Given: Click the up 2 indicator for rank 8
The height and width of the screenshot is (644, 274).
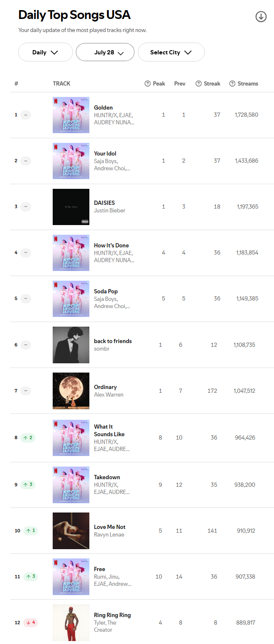Looking at the screenshot, I should 28,437.
